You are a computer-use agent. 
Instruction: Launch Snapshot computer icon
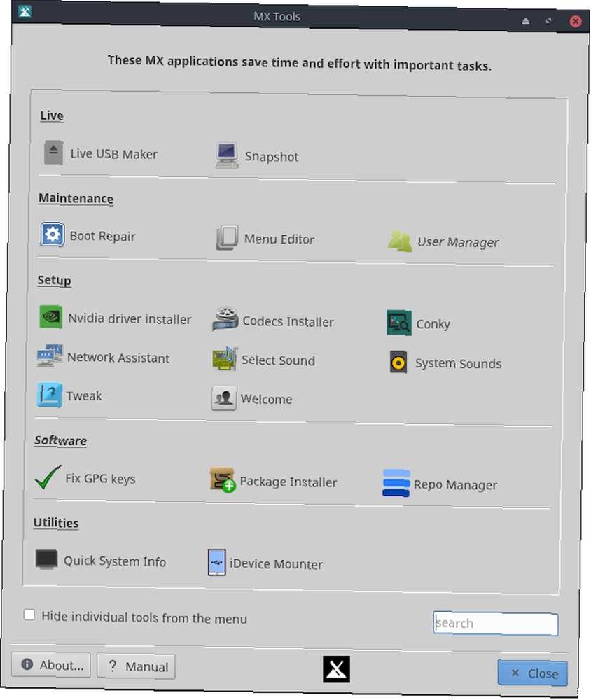[x=227, y=155]
